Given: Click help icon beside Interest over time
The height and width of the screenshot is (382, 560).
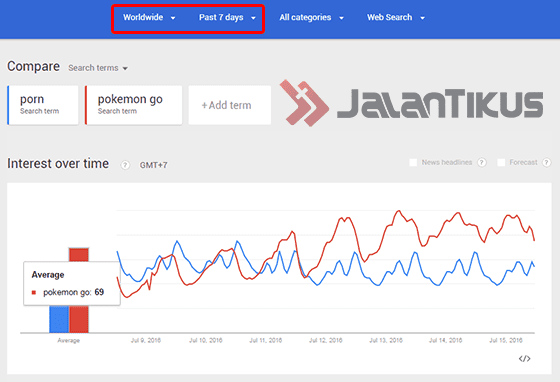Looking at the screenshot, I should 125,165.
